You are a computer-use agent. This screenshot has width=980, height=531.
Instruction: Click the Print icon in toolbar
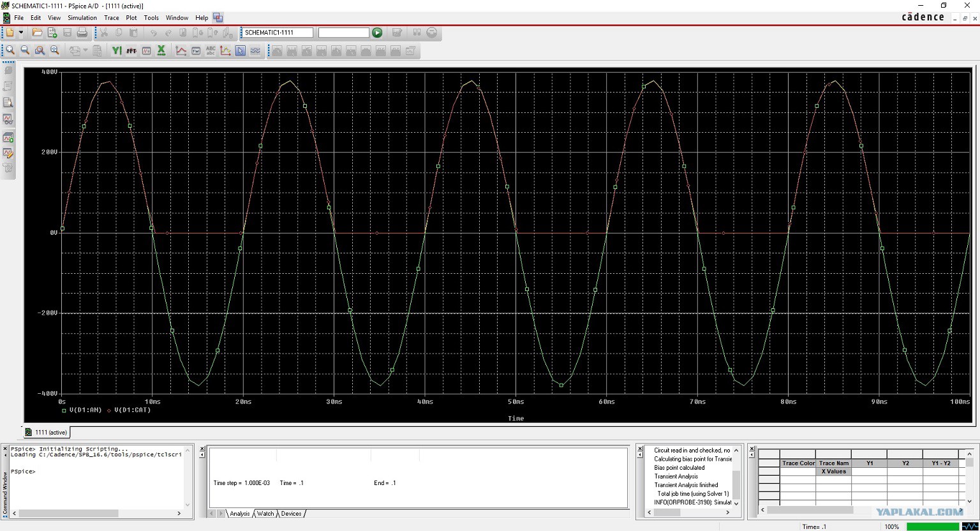(82, 32)
